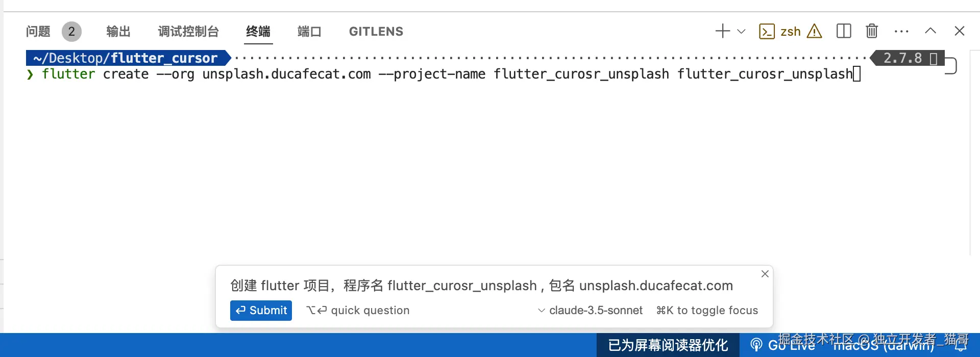The width and height of the screenshot is (980, 357).
Task: Dismiss the AI prompt box
Action: click(765, 274)
